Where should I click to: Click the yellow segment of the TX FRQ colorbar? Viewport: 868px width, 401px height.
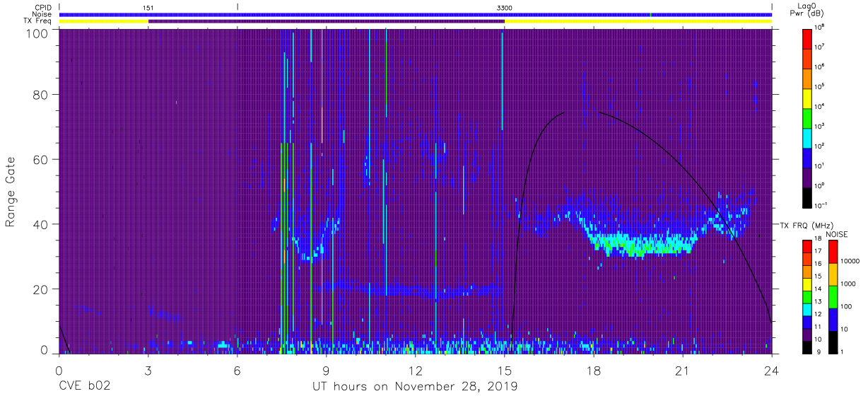pos(807,284)
